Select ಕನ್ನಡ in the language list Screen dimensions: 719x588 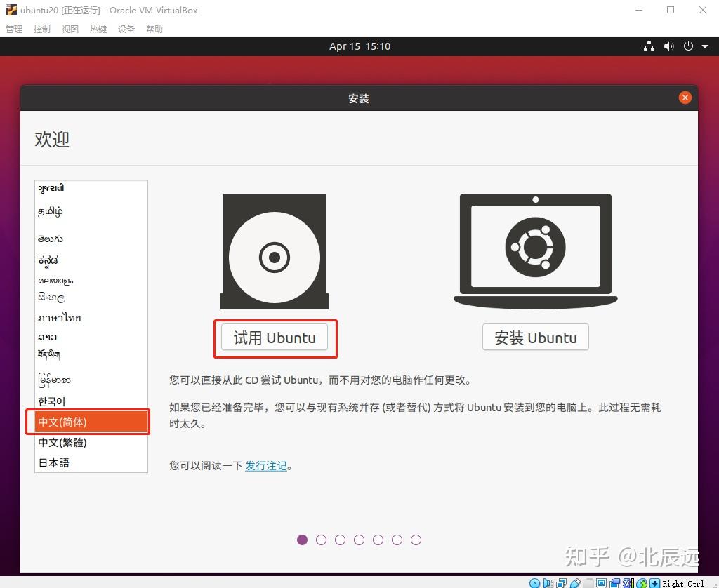pyautogui.click(x=91, y=260)
